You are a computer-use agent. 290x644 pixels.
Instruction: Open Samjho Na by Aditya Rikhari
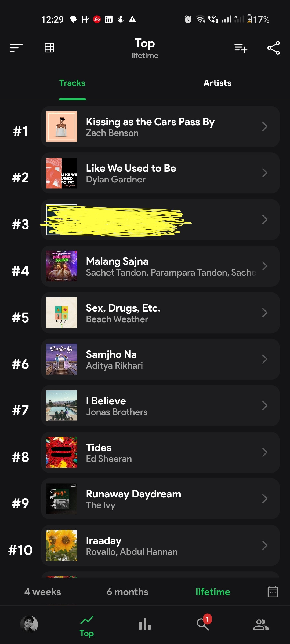pyautogui.click(x=160, y=359)
